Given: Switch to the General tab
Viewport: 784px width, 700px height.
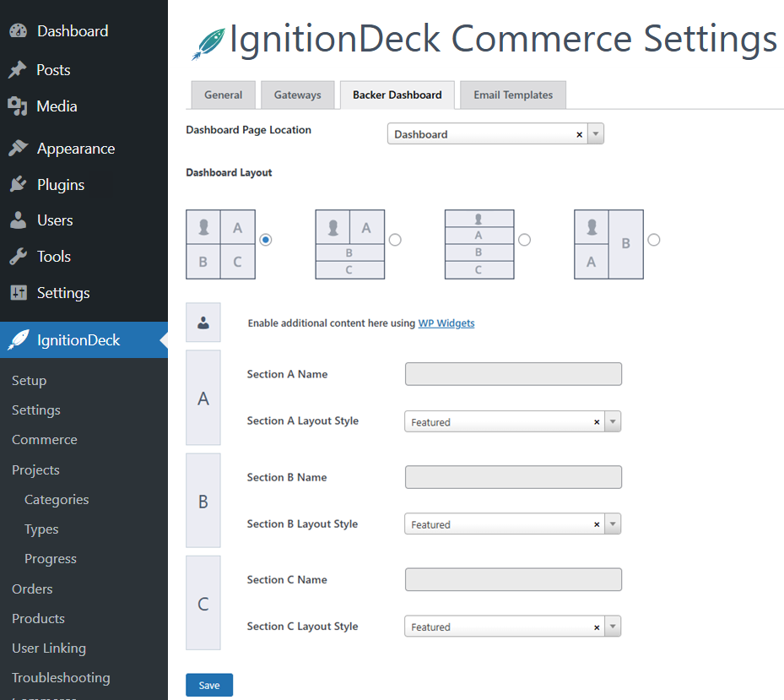Looking at the screenshot, I should tap(223, 95).
